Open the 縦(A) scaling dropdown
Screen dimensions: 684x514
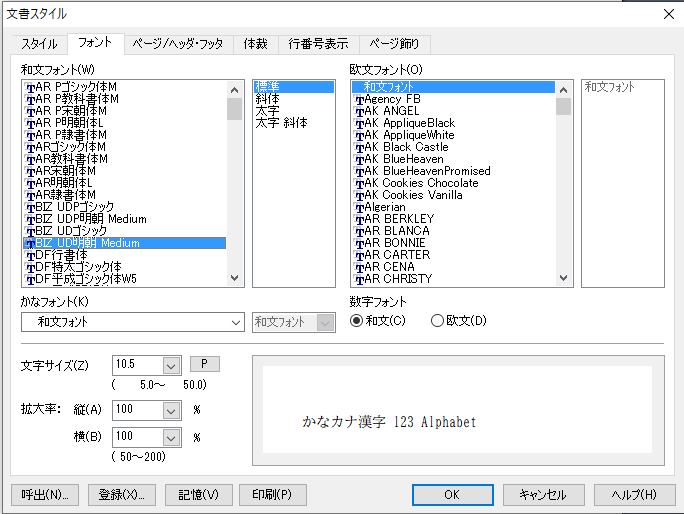coord(169,410)
